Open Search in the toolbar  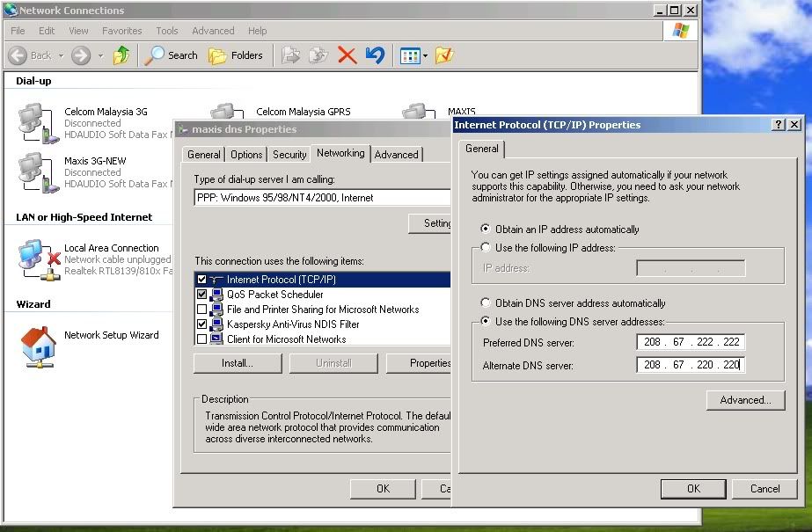click(171, 55)
